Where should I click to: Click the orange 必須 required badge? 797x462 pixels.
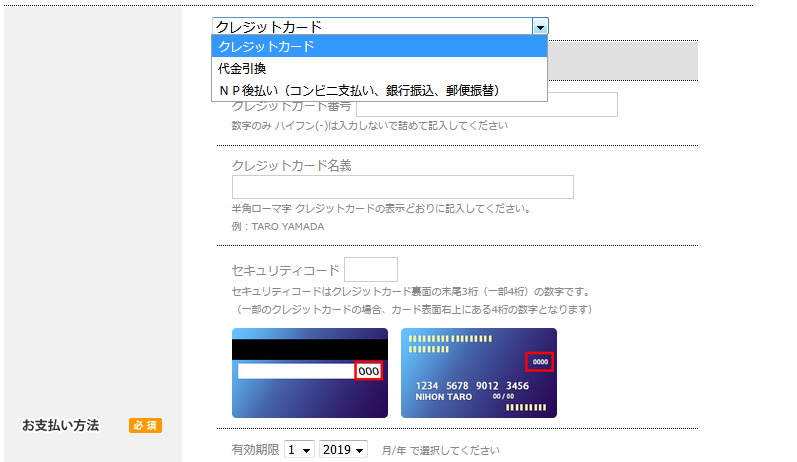click(145, 426)
